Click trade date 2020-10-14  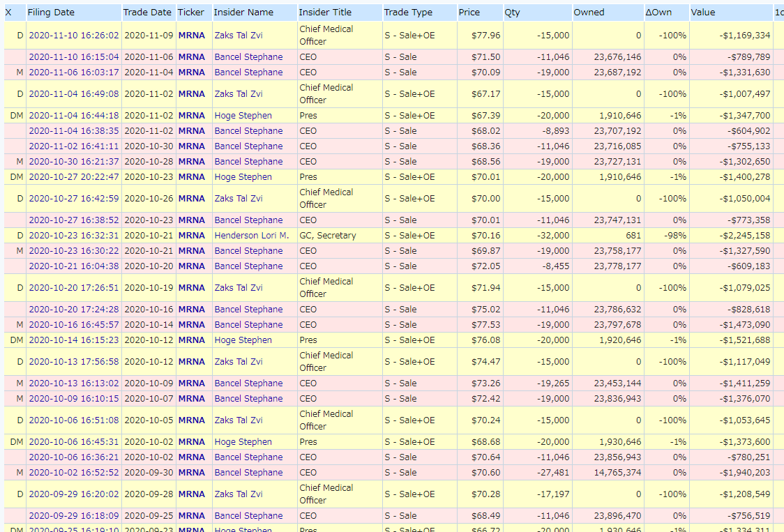click(x=149, y=324)
